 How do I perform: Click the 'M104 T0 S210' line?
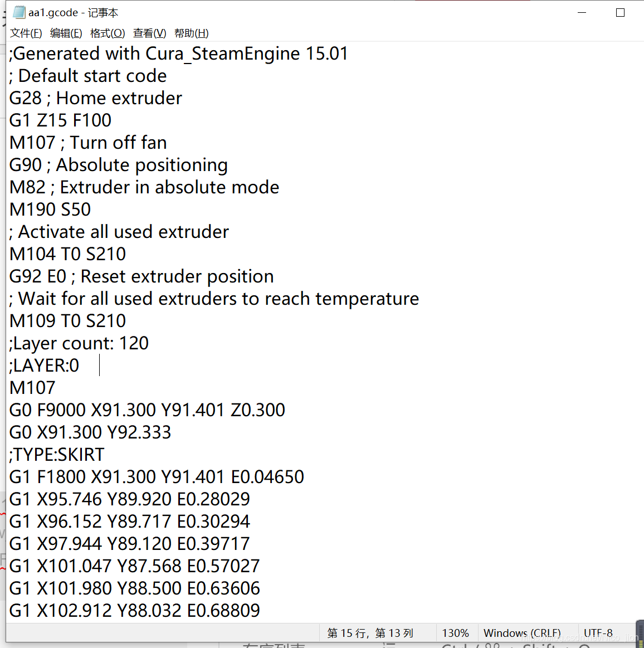pyautogui.click(x=67, y=254)
